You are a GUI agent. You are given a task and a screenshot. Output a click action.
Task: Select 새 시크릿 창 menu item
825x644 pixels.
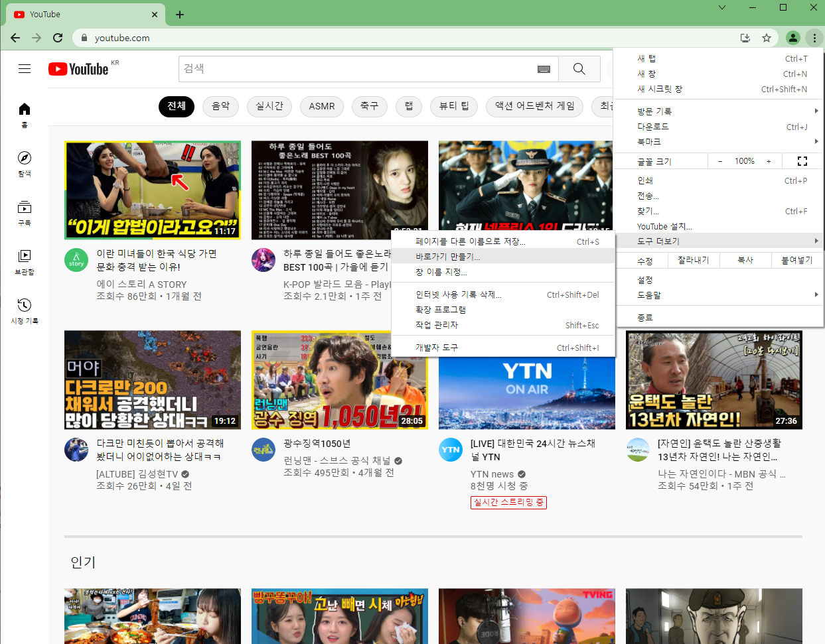[x=719, y=89]
